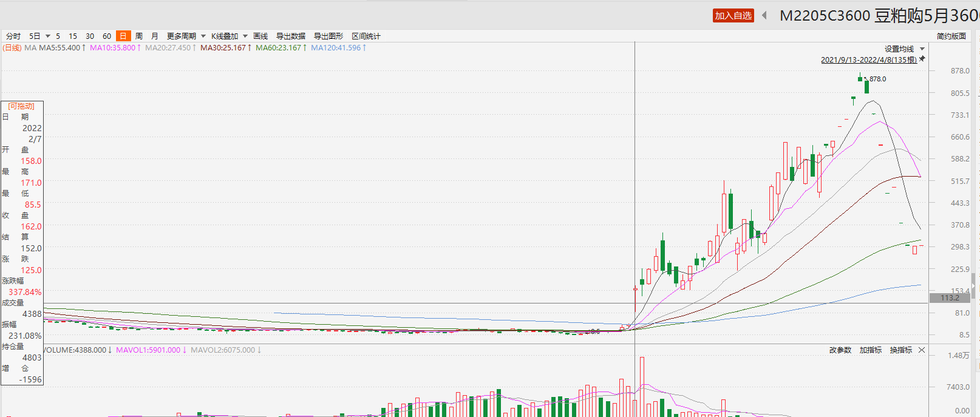Click the 2021/9/13-2022/4/8 date range link

[x=868, y=59]
